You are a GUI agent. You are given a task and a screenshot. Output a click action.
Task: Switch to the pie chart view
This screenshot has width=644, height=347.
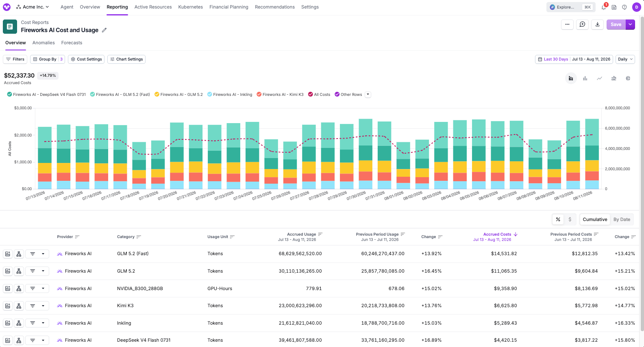tap(628, 78)
